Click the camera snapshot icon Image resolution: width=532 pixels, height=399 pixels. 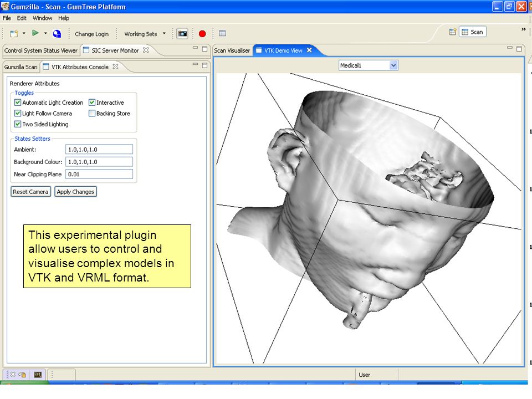pos(182,34)
